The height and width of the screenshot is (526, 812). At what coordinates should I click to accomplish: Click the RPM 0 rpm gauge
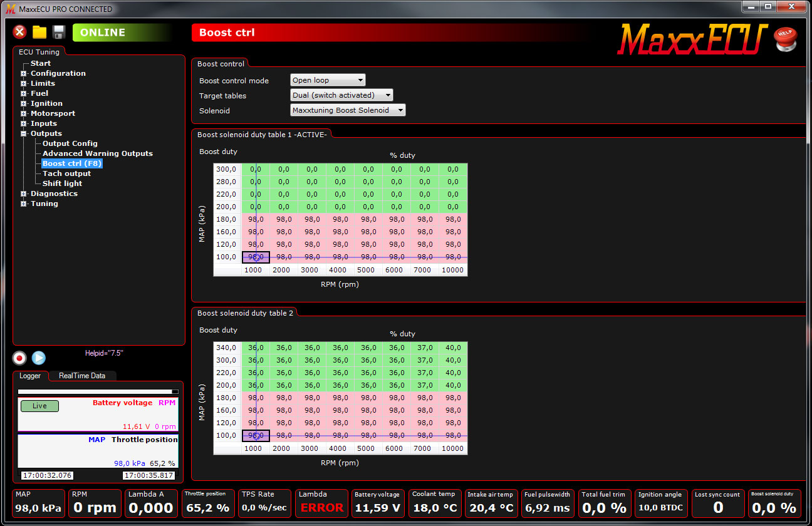95,503
